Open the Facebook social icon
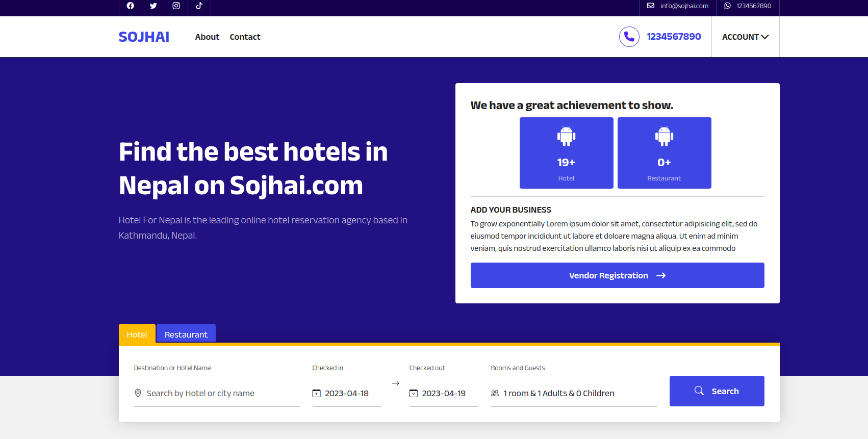The image size is (868, 439). click(x=131, y=6)
